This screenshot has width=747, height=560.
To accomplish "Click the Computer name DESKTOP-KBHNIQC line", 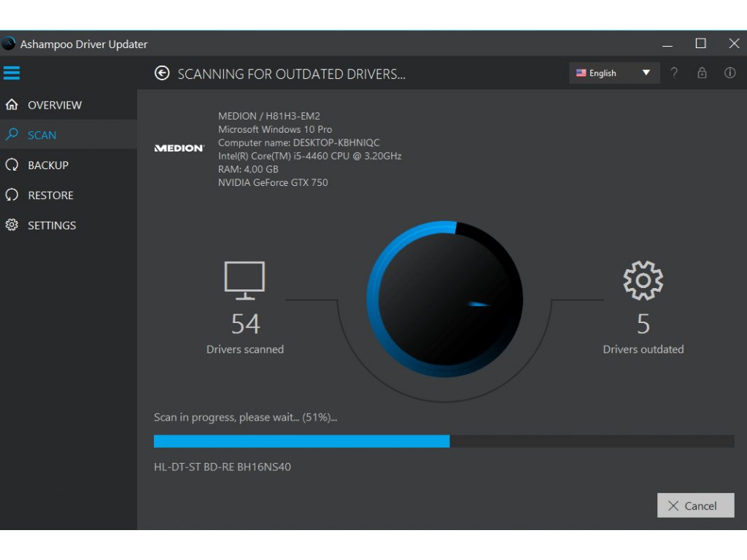I will 298,142.
